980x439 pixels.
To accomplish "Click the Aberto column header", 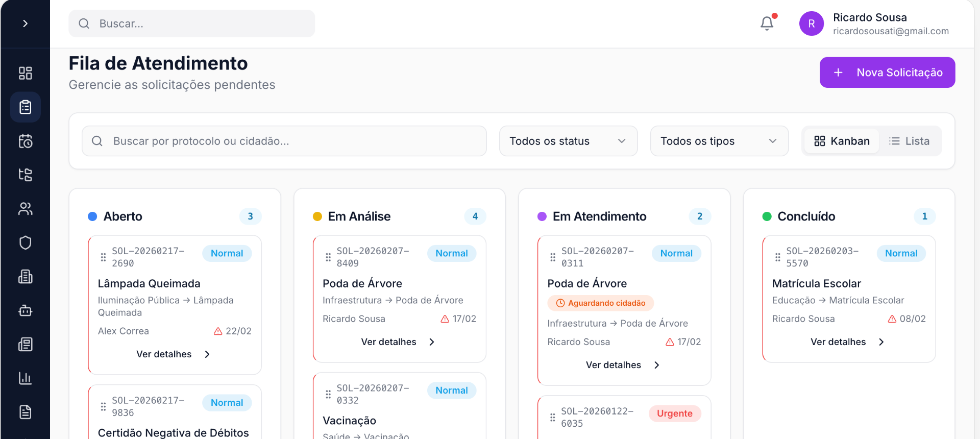I will (x=122, y=216).
